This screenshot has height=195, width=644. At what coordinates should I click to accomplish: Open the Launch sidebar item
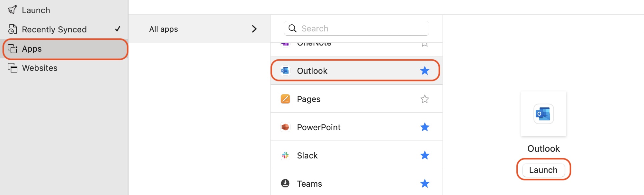coord(64,10)
